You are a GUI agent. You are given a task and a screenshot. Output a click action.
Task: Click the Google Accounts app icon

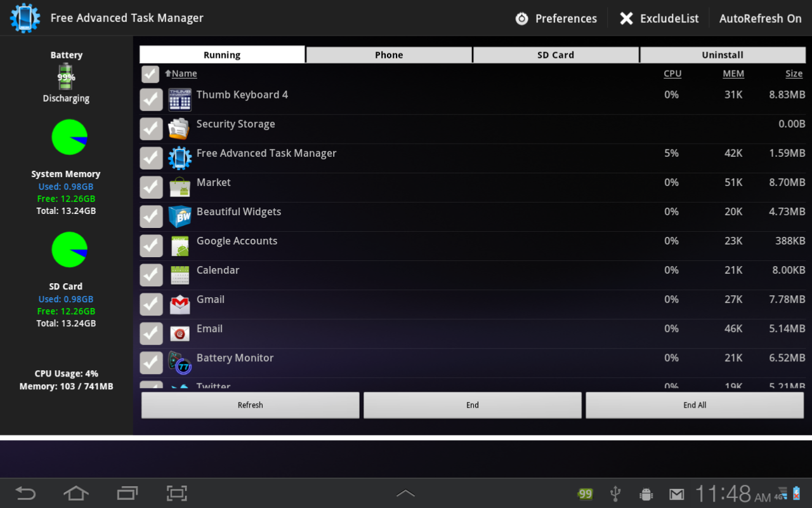point(180,246)
